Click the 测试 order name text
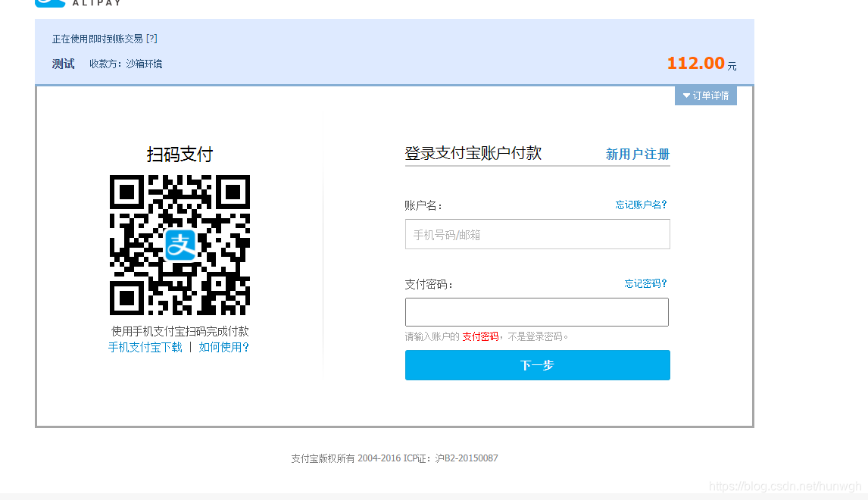This screenshot has width=868, height=500. pyautogui.click(x=63, y=64)
